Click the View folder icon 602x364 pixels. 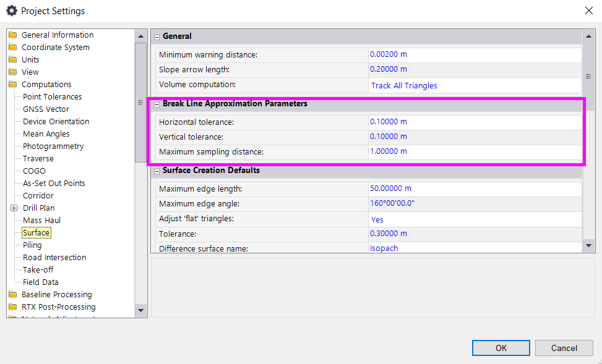13,72
